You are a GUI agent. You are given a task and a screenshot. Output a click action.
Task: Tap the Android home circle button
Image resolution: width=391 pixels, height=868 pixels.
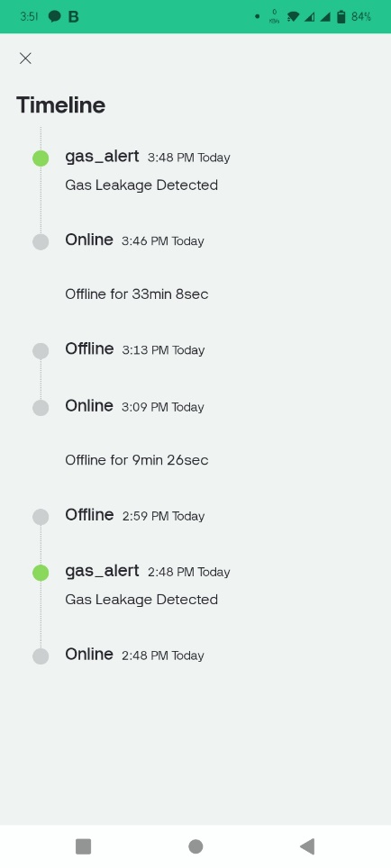(195, 846)
